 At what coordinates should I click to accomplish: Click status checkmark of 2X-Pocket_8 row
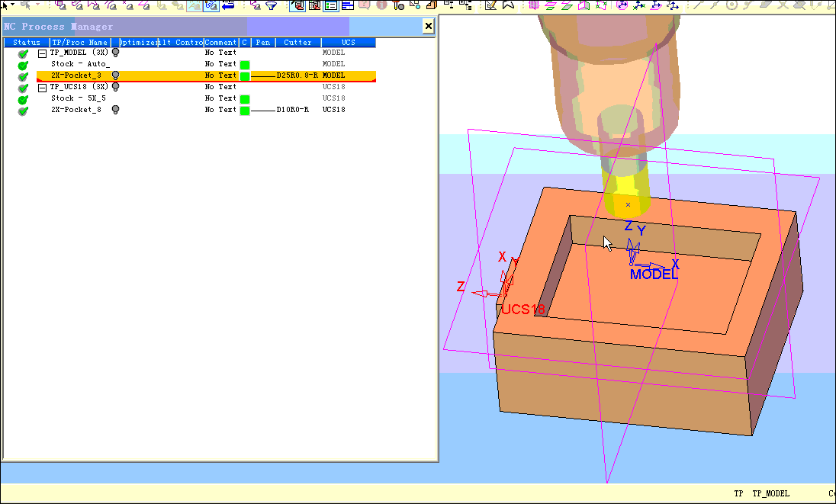(23, 111)
